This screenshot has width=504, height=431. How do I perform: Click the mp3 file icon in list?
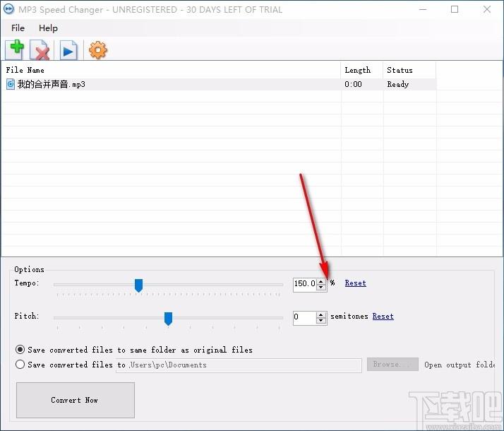click(x=11, y=84)
